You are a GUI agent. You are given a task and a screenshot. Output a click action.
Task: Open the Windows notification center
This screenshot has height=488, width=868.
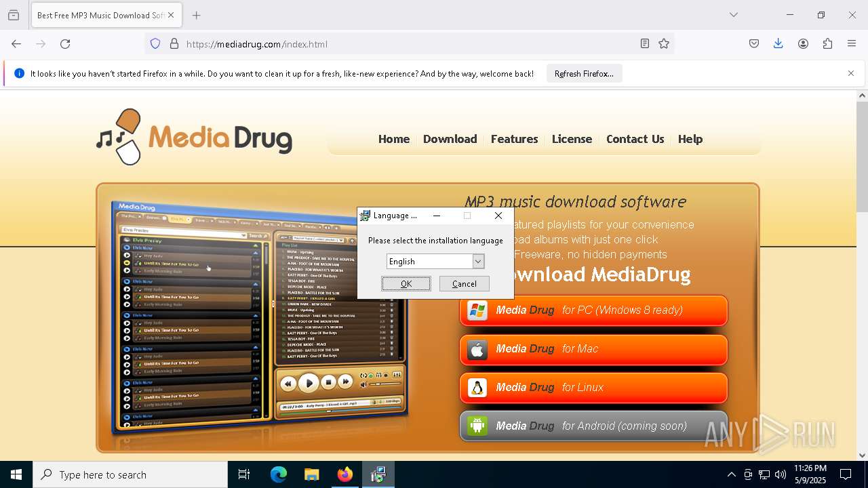846,474
